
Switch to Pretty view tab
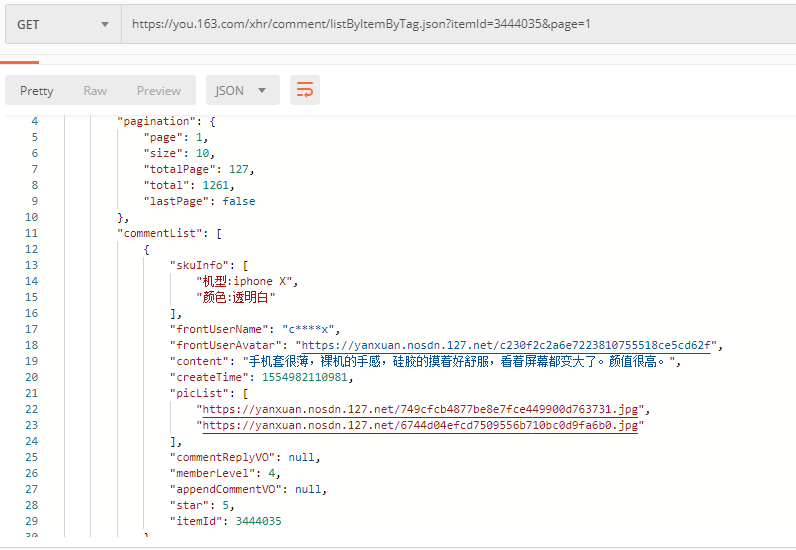pos(37,90)
